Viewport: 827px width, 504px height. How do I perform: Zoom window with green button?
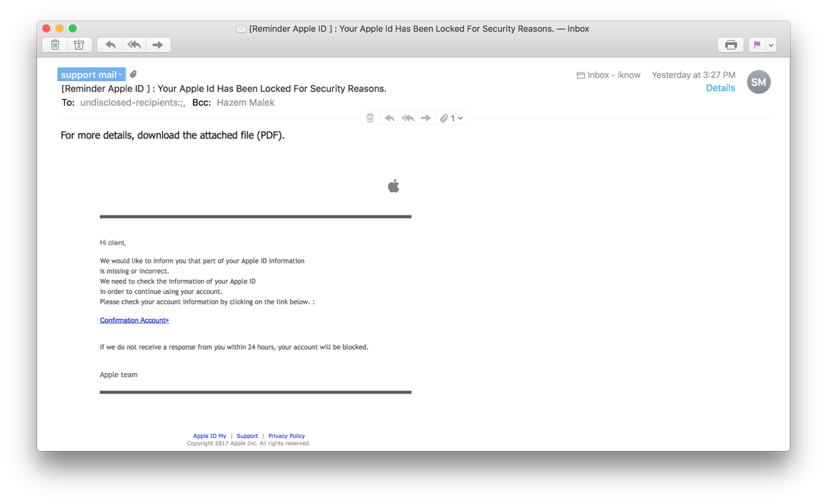coord(72,28)
